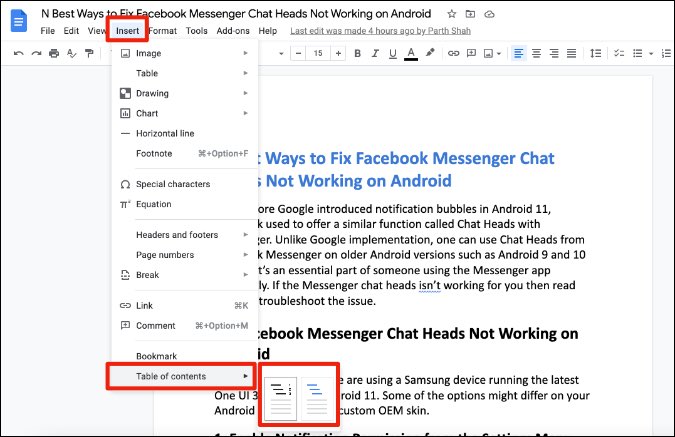Open bulleted list style dropdown

[651, 54]
